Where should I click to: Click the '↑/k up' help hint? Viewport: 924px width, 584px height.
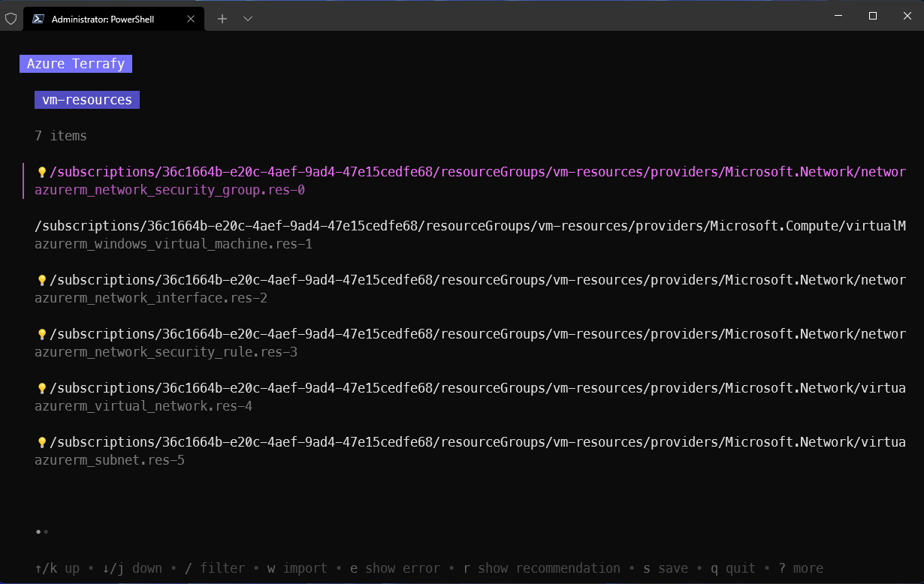click(x=57, y=568)
